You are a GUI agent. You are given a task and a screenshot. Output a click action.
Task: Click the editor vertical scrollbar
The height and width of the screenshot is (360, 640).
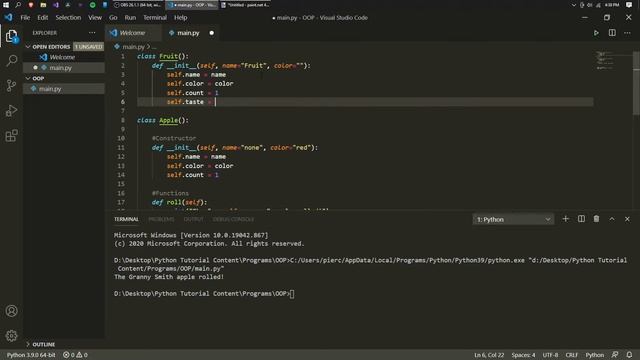636,84
